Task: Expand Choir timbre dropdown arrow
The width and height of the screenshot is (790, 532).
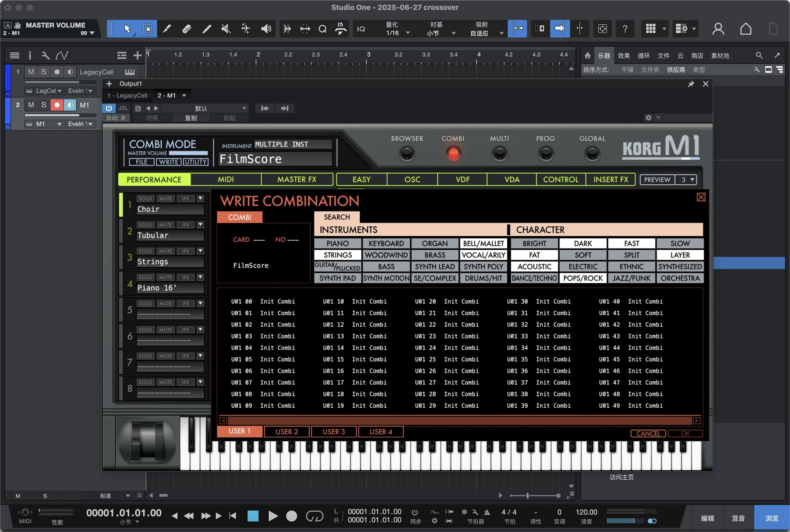Action: tap(200, 198)
